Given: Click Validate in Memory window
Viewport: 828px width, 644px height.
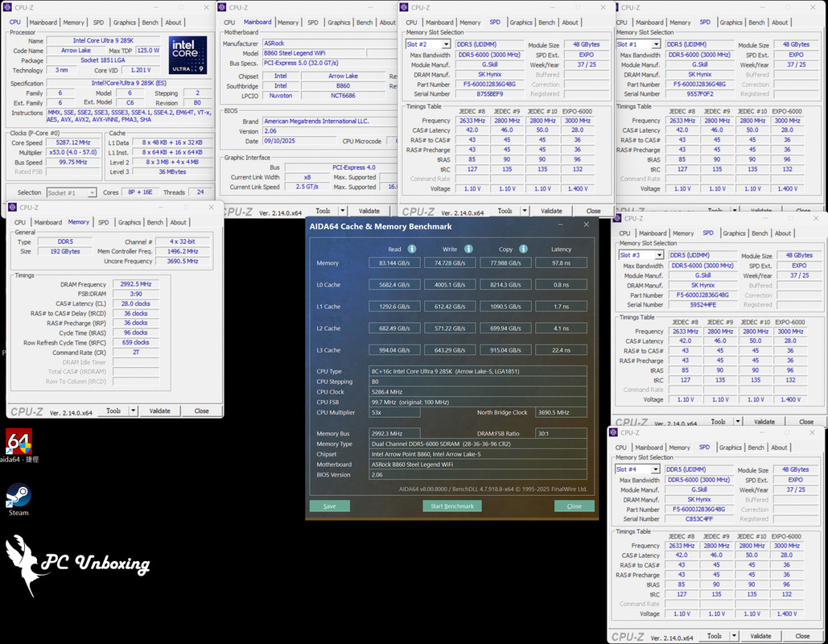Looking at the screenshot, I should 159,411.
